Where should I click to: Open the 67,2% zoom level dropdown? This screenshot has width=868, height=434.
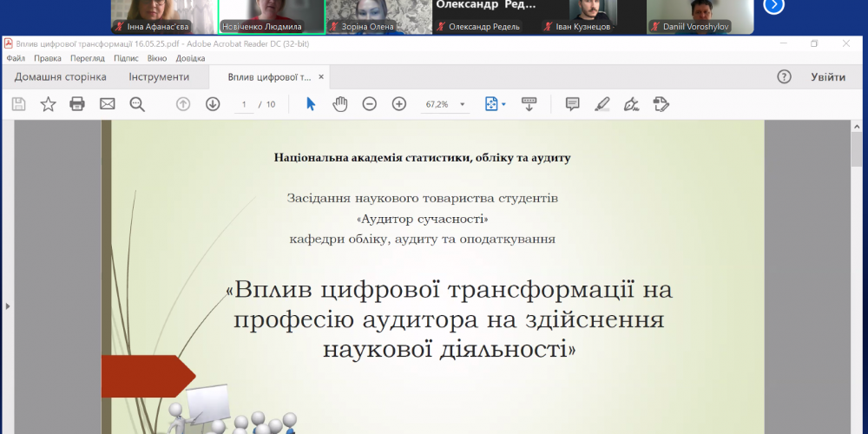coord(463,104)
